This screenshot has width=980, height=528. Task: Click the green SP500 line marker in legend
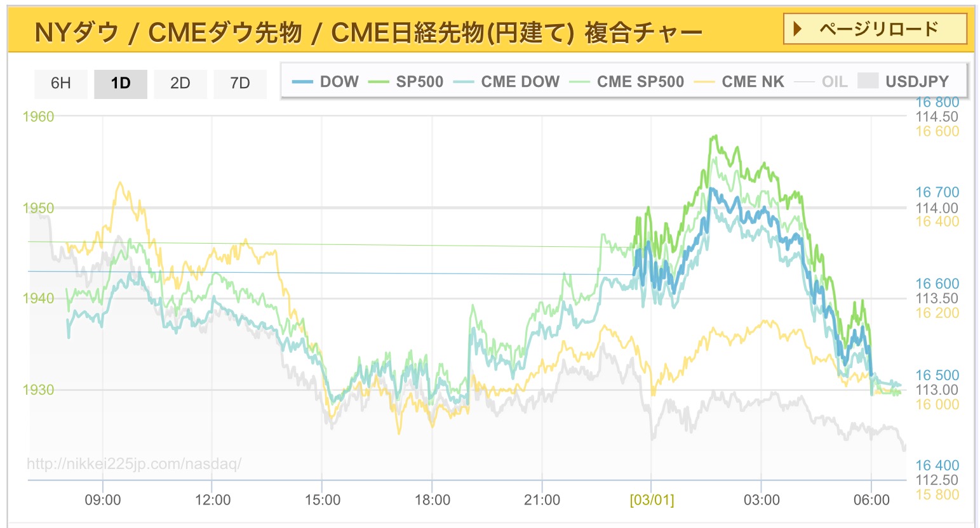[379, 82]
